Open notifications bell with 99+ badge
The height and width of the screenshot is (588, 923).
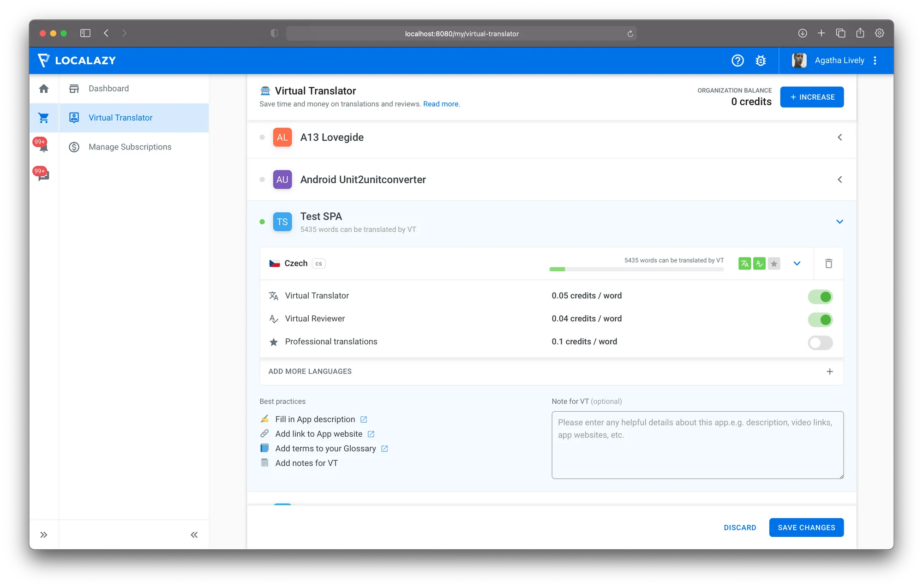click(43, 147)
